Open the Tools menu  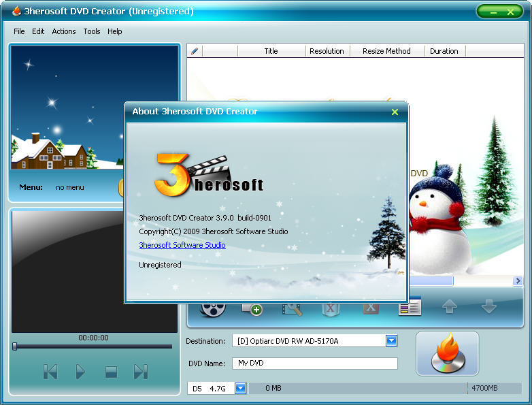tap(92, 31)
